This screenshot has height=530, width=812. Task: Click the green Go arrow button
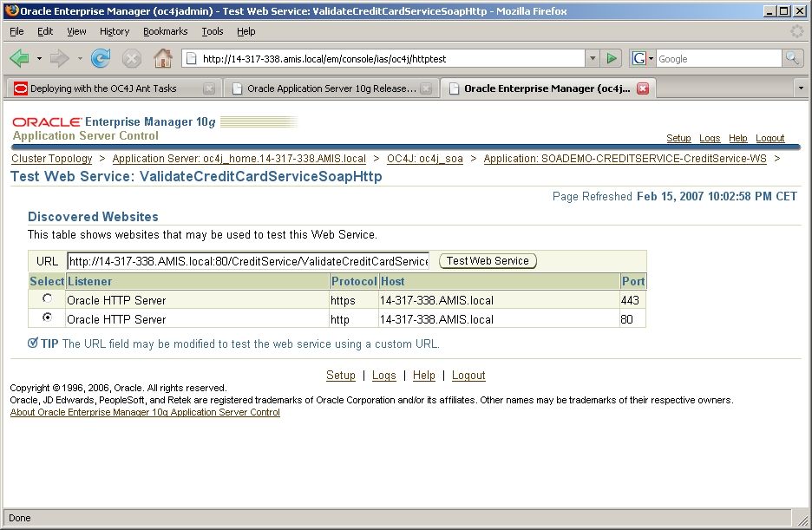[x=612, y=58]
